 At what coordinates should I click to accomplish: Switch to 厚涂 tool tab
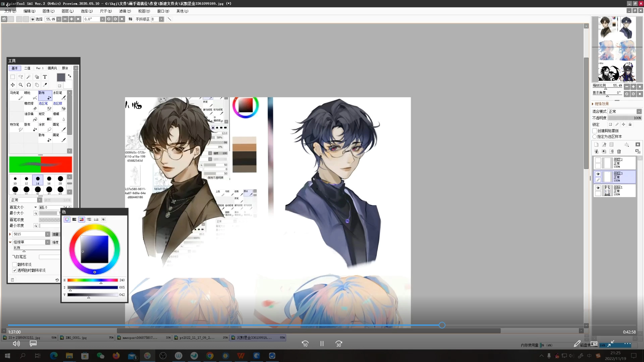(65, 68)
